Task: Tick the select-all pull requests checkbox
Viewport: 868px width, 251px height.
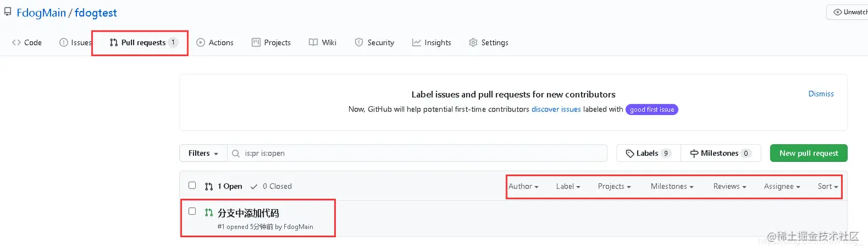Action: click(x=192, y=186)
